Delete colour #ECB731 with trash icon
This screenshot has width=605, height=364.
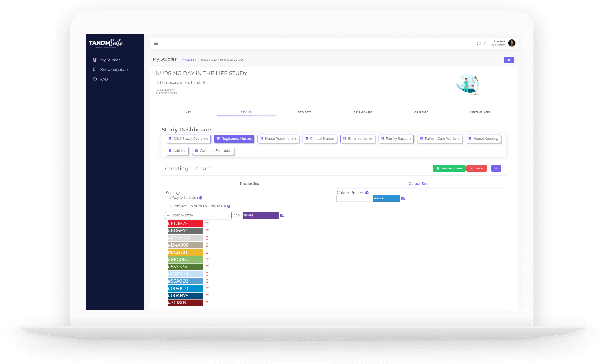coord(207,252)
